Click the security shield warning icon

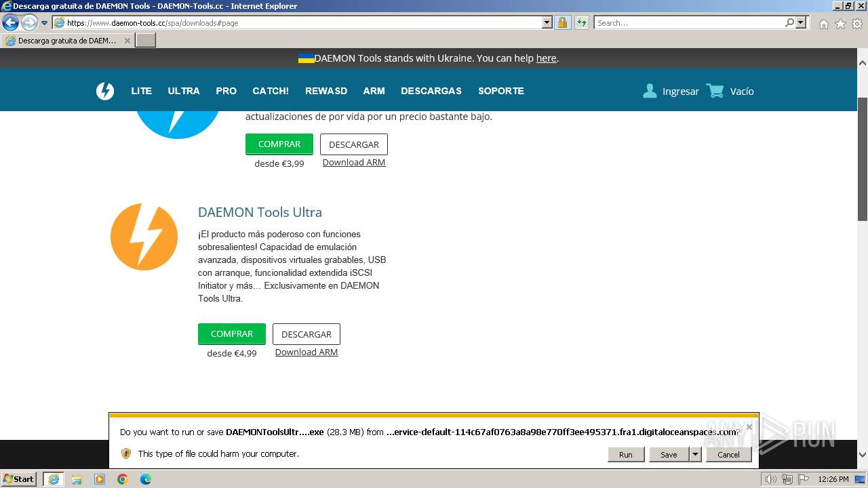point(126,453)
